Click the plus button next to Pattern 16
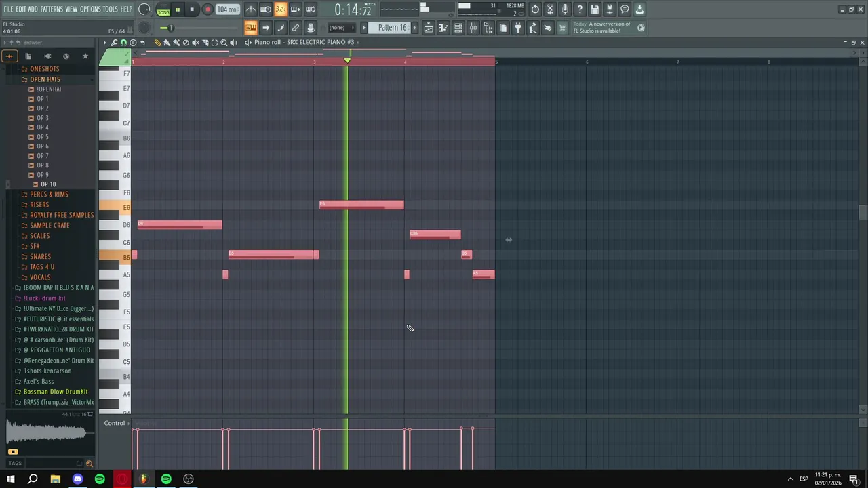This screenshot has height=488, width=868. (414, 28)
